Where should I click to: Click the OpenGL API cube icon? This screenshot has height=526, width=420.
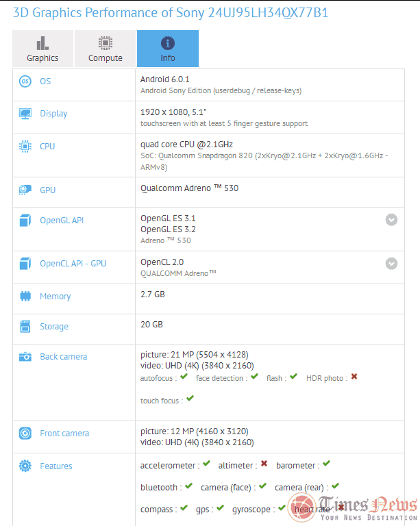(25, 221)
